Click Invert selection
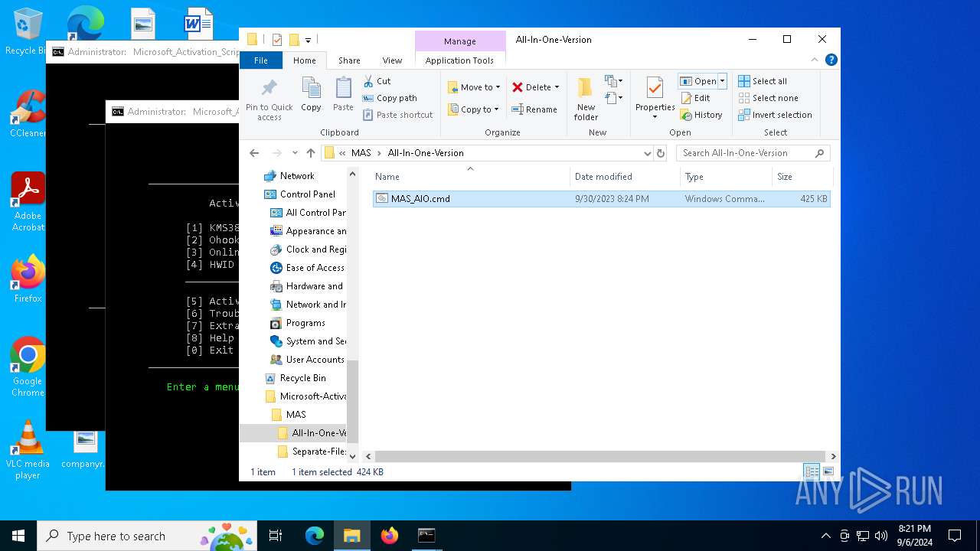The width and height of the screenshot is (980, 551). pos(775,115)
